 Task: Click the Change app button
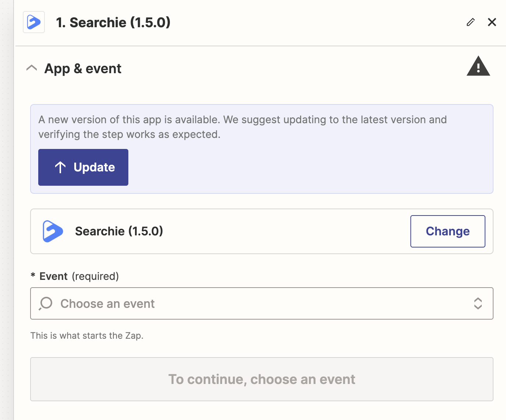448,231
